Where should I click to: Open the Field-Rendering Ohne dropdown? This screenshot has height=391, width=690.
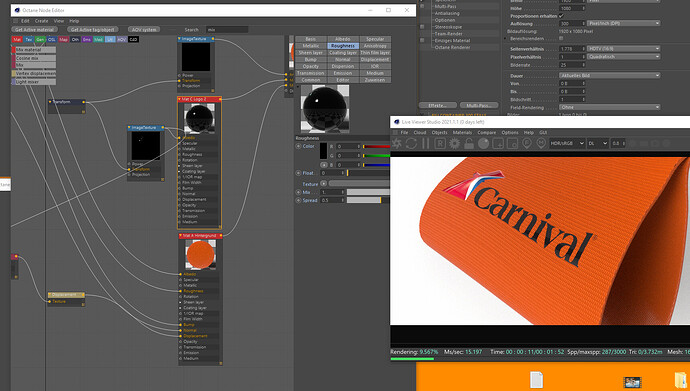click(x=609, y=107)
